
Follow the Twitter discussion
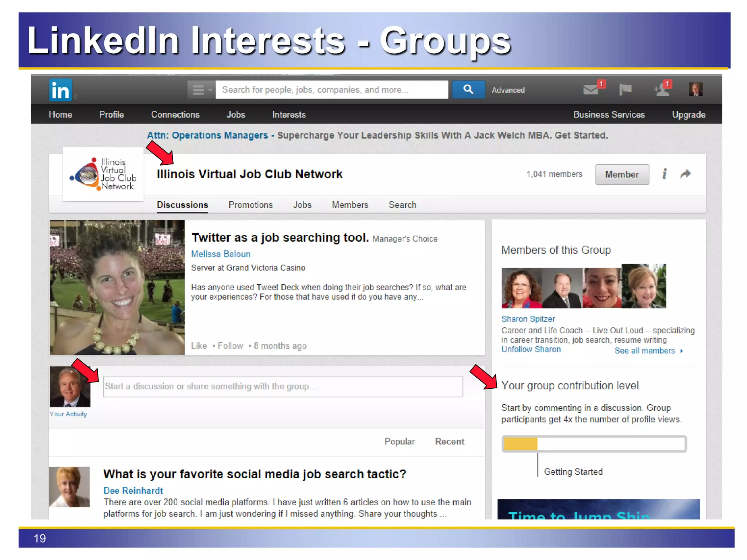click(231, 346)
